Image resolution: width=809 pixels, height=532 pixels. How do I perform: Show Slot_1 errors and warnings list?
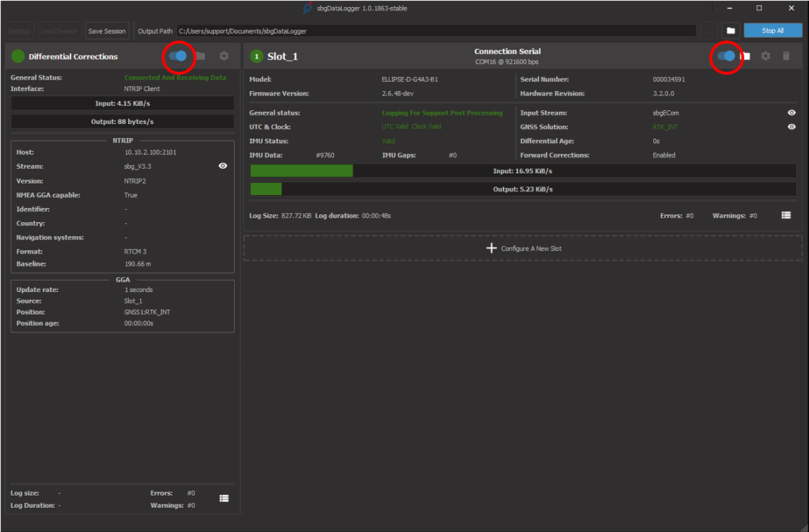786,215
